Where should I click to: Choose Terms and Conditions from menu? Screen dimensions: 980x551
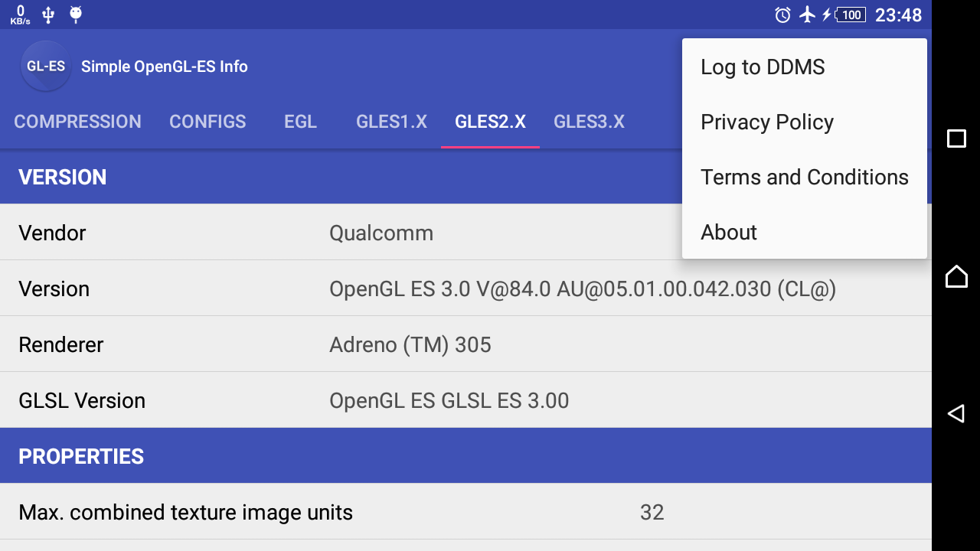pyautogui.click(x=804, y=178)
